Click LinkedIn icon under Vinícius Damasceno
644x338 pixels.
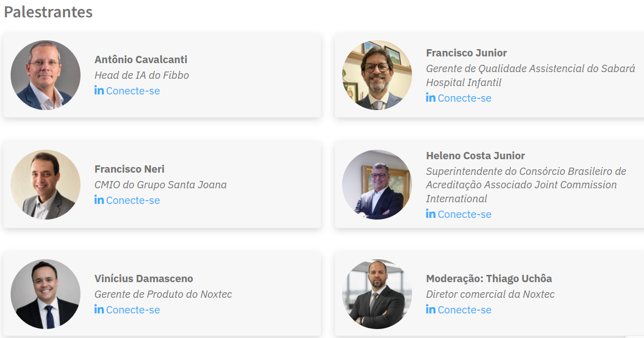tap(99, 310)
